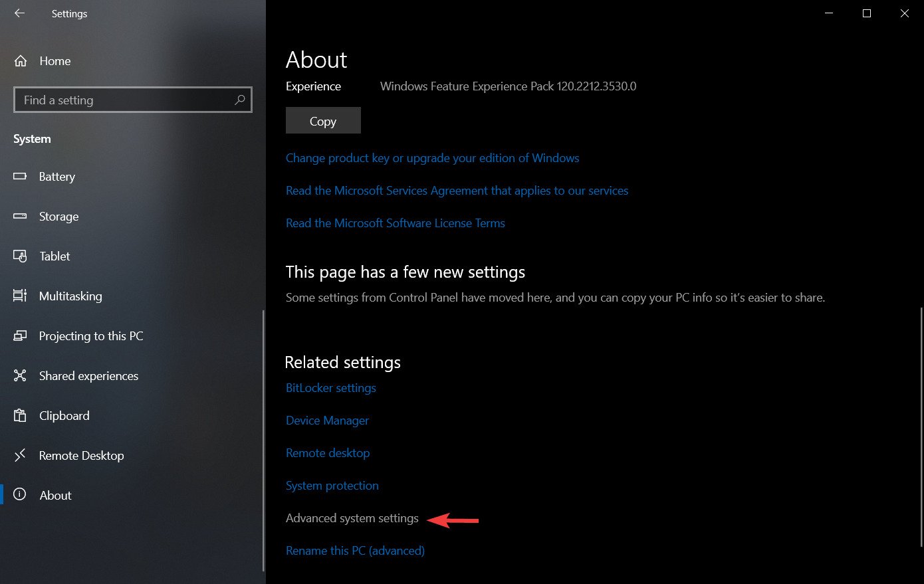This screenshot has width=924, height=584.
Task: Close the Settings window
Action: coord(905,13)
